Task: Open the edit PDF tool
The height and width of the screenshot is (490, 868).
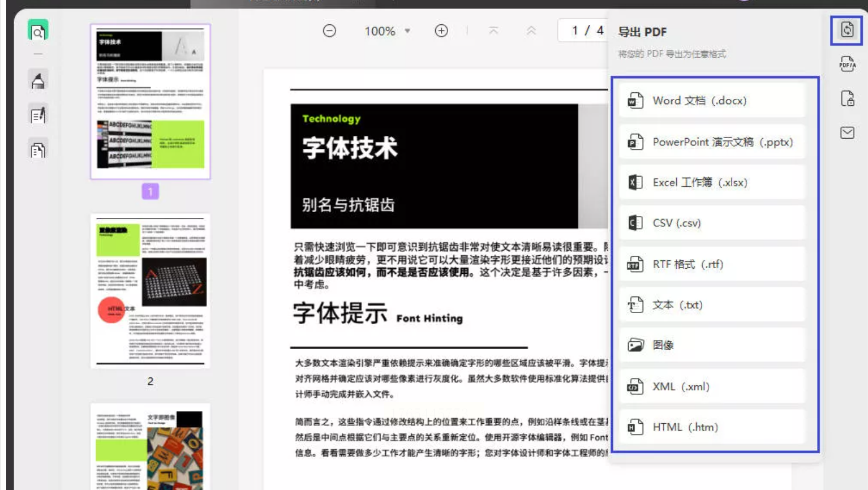Action: pos(38,116)
